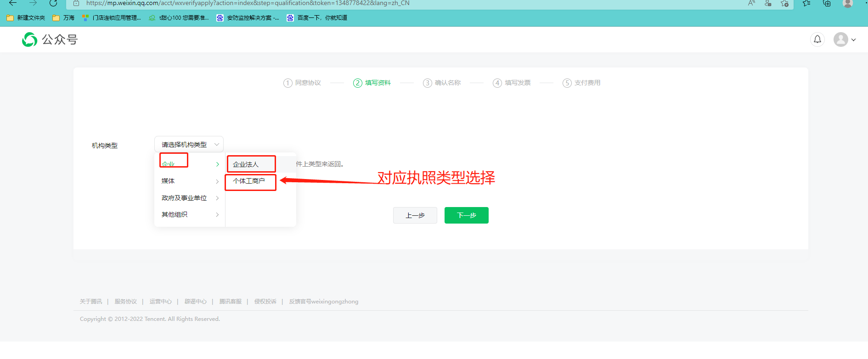Click the page URL in address bar
This screenshot has width=868, height=359.
pos(248,3)
